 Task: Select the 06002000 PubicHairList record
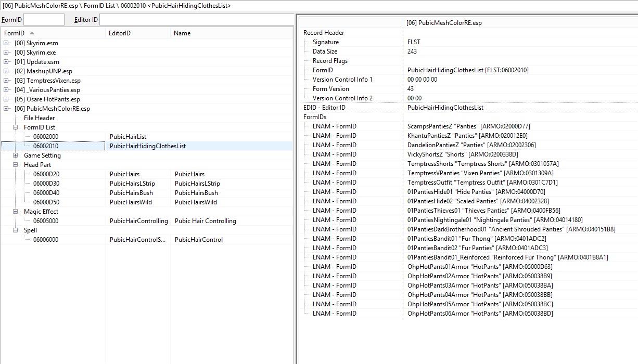147,137
